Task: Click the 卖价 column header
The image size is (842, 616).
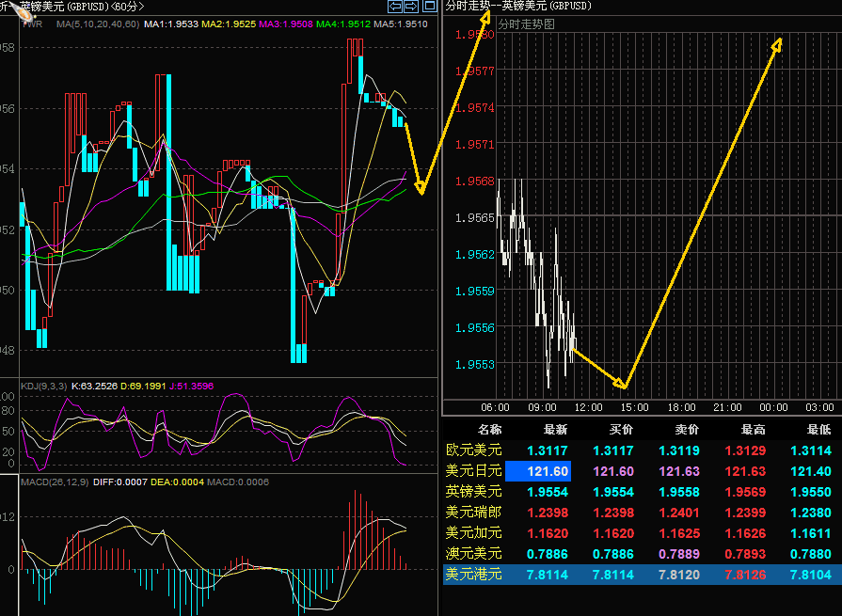Action: point(686,429)
